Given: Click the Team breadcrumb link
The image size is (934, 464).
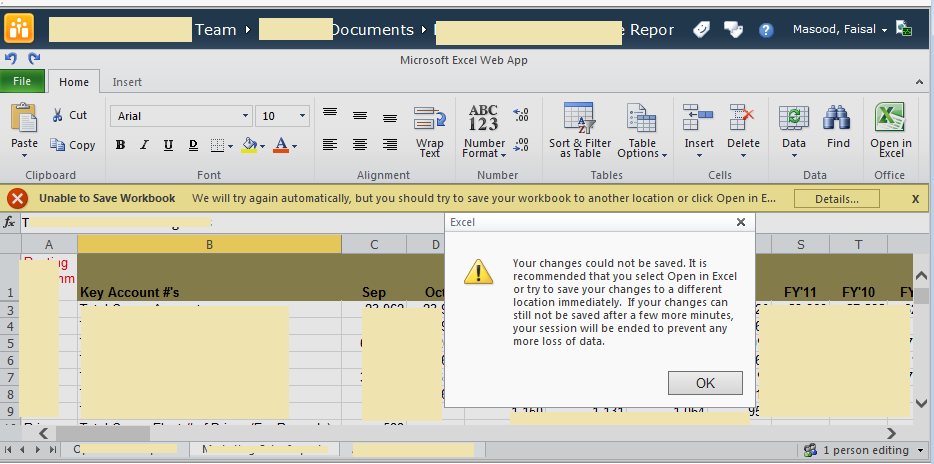Looking at the screenshot, I should point(216,30).
